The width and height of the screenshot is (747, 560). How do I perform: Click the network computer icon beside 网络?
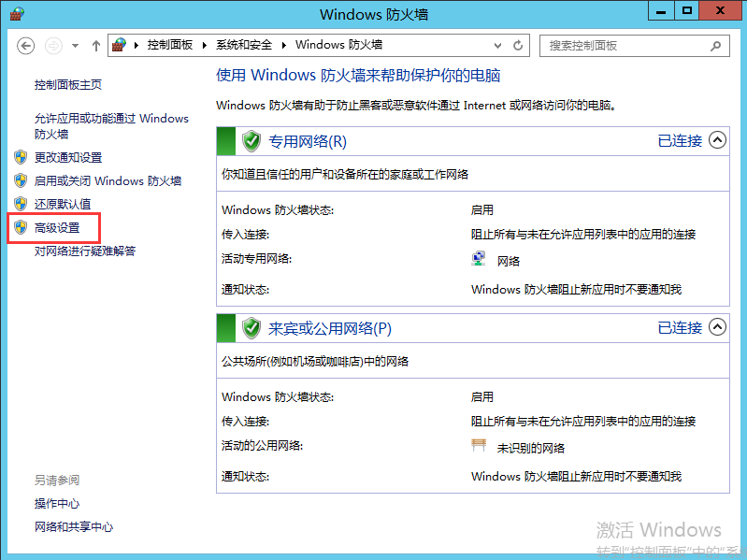(x=479, y=259)
